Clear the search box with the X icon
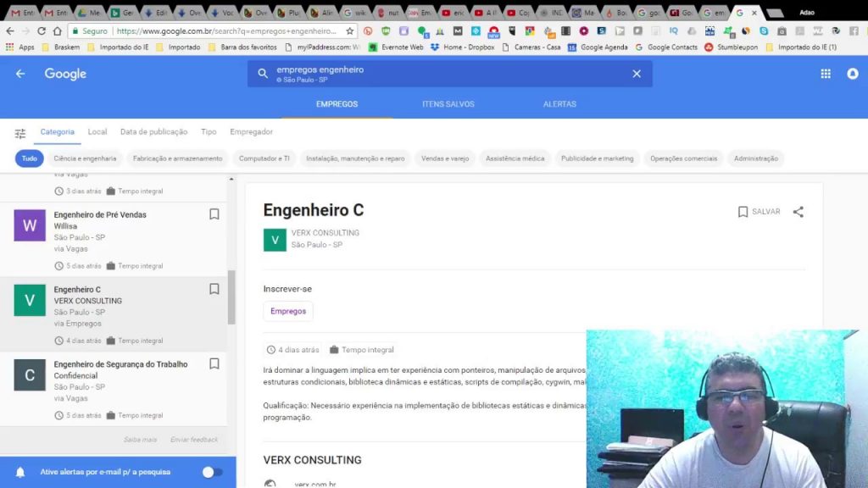This screenshot has width=868, height=488. coord(637,74)
